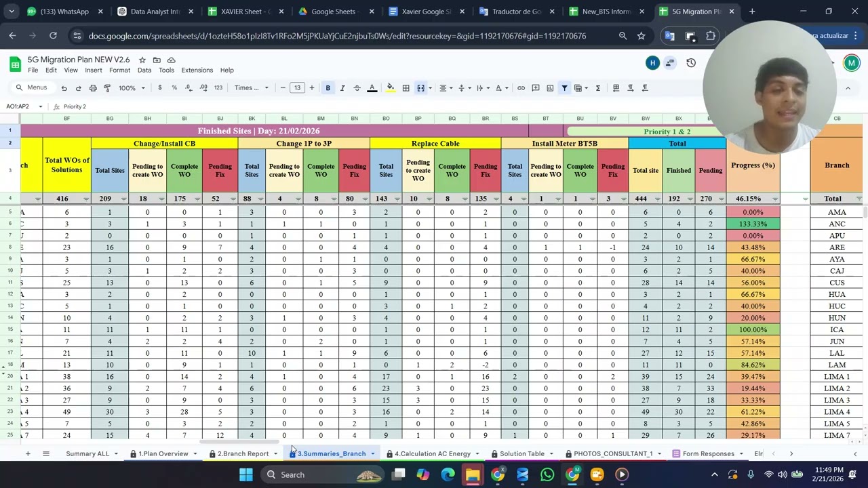Click the Merge cells icon
Viewport: 868px width, 488px height.
click(420, 88)
